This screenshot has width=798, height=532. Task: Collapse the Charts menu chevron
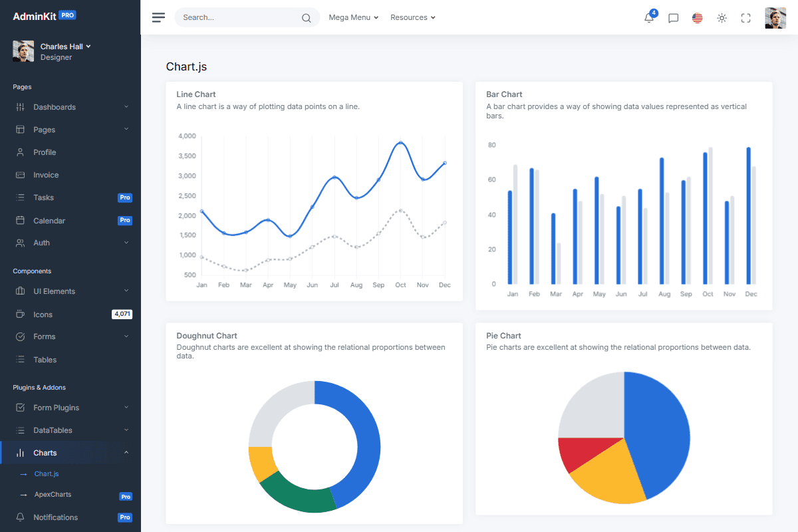click(x=126, y=452)
